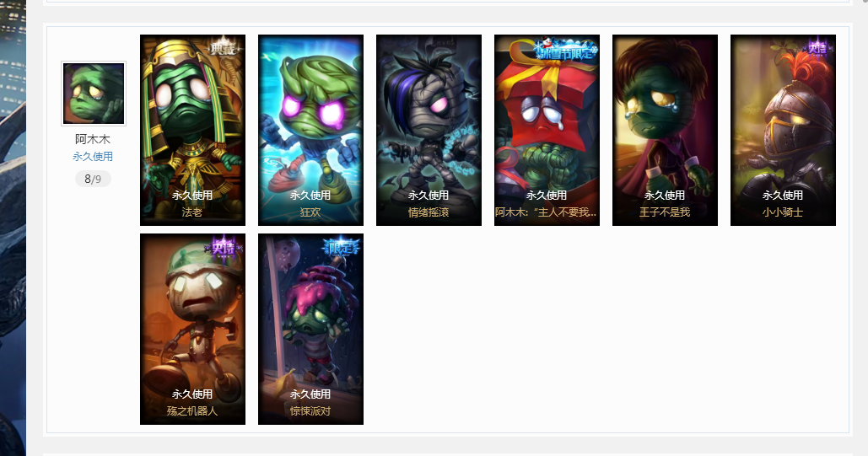Screen dimensions: 868x456
Task: Select the 法老 skin card
Action: [x=192, y=130]
